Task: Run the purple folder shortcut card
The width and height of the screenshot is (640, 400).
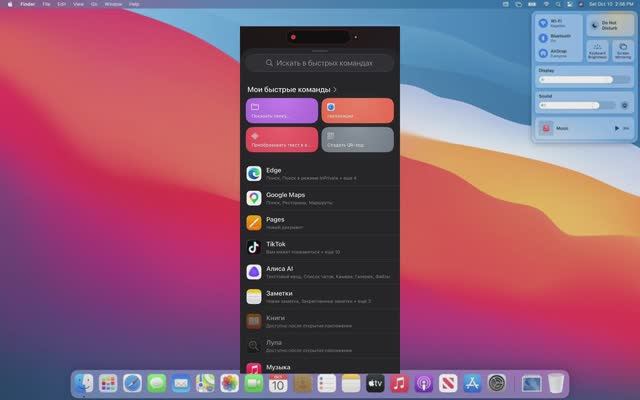Action: [282, 110]
